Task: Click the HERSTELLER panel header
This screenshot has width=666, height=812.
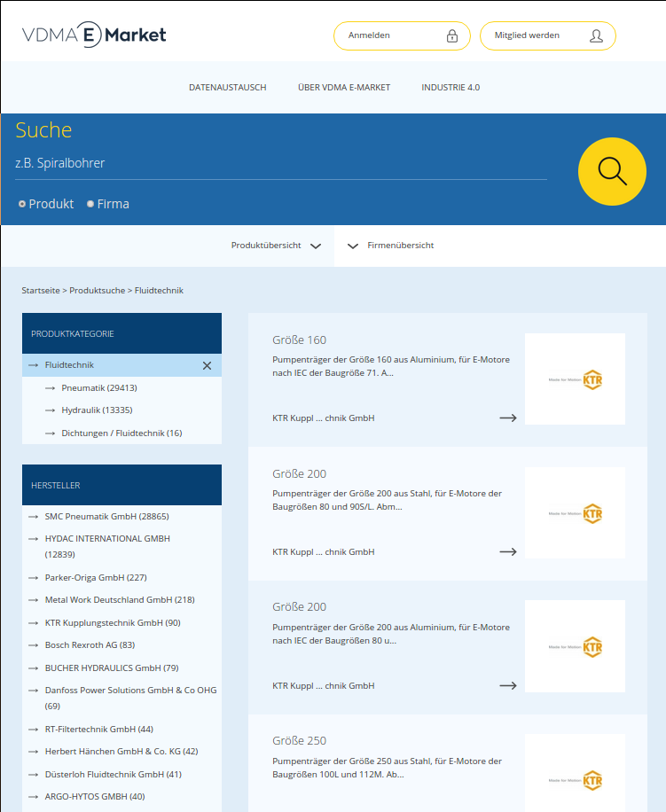Action: pyautogui.click(x=121, y=485)
